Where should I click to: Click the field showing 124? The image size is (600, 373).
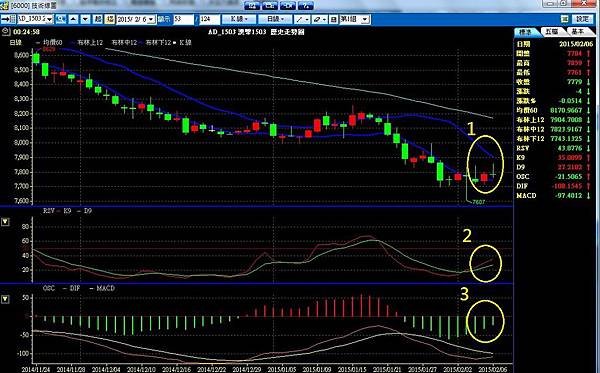[209, 19]
